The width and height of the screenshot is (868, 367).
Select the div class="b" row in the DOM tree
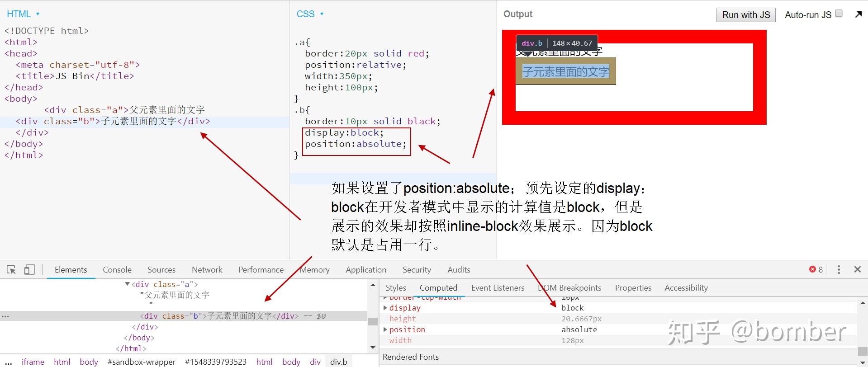(x=184, y=316)
